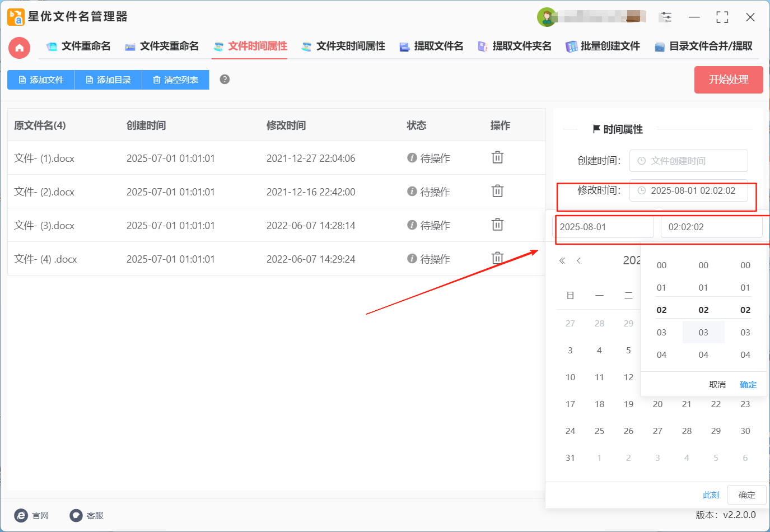Click the app logo icon
The image size is (770, 532).
[16, 17]
